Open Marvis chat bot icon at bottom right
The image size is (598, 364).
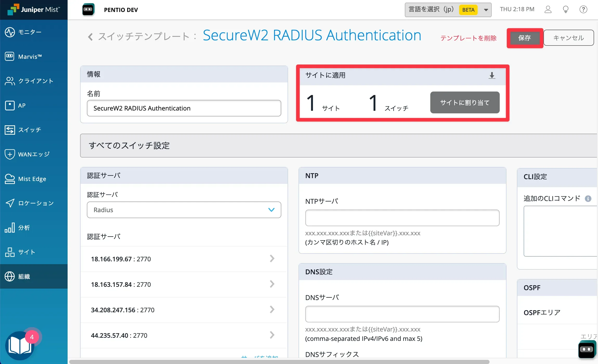click(587, 349)
